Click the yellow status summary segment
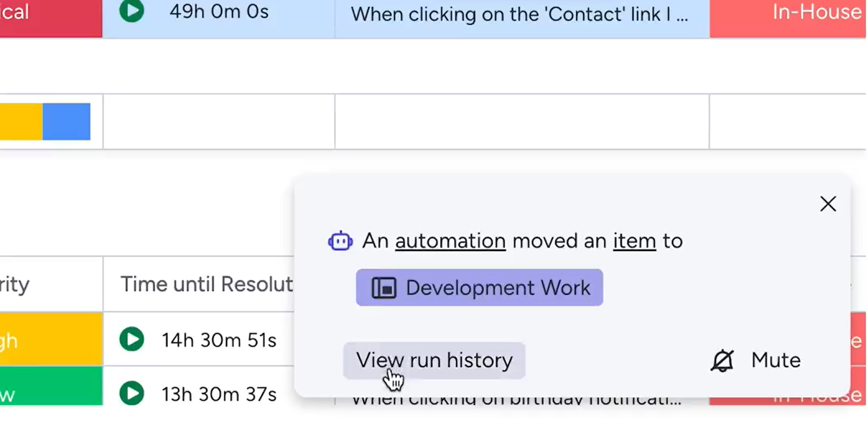 [x=21, y=122]
